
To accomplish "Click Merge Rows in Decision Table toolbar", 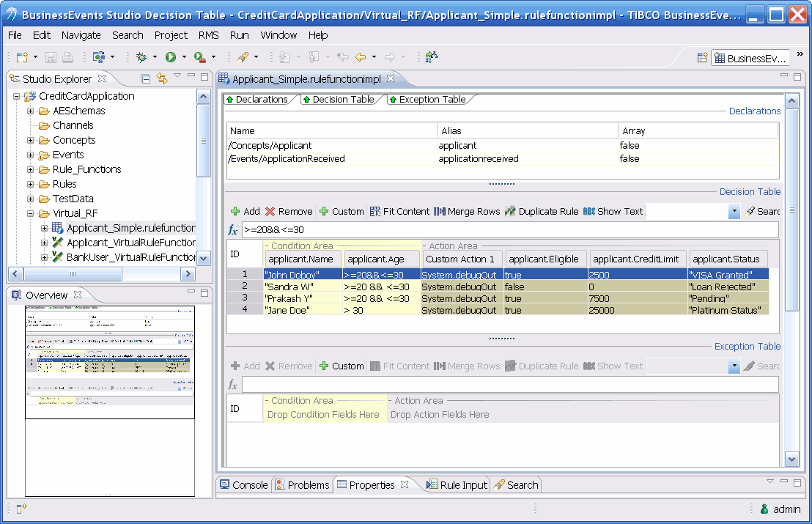I will pos(467,211).
